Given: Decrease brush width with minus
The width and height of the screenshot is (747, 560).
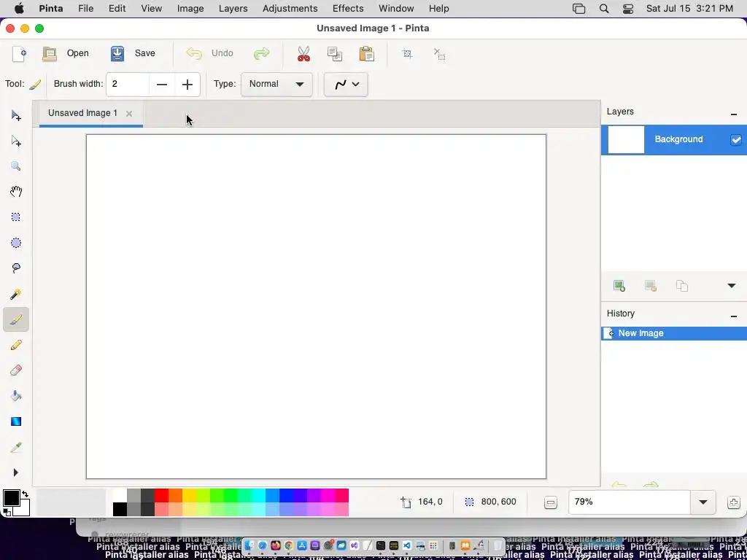Looking at the screenshot, I should (x=162, y=85).
